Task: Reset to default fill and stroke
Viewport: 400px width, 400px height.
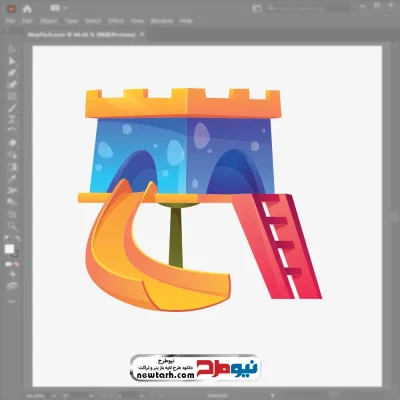Action: 6,239
